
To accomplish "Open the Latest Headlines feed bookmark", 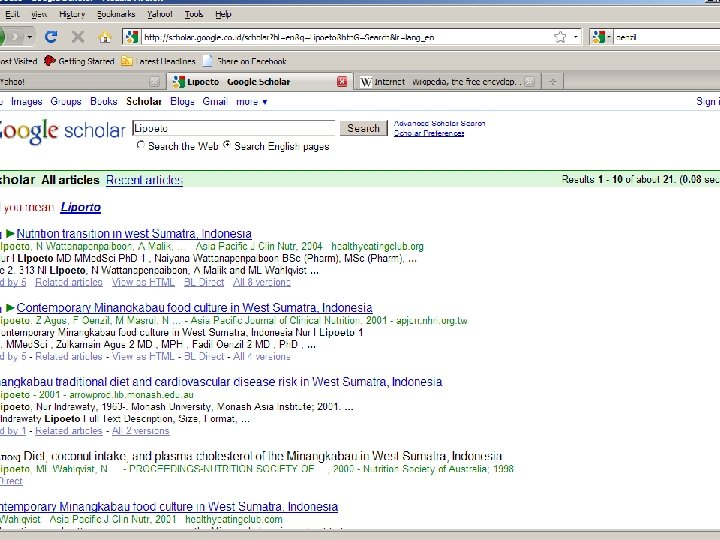I will click(158, 61).
